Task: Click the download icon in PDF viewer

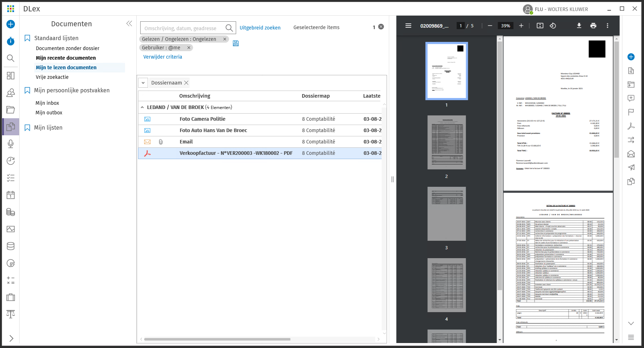Action: 579,26
